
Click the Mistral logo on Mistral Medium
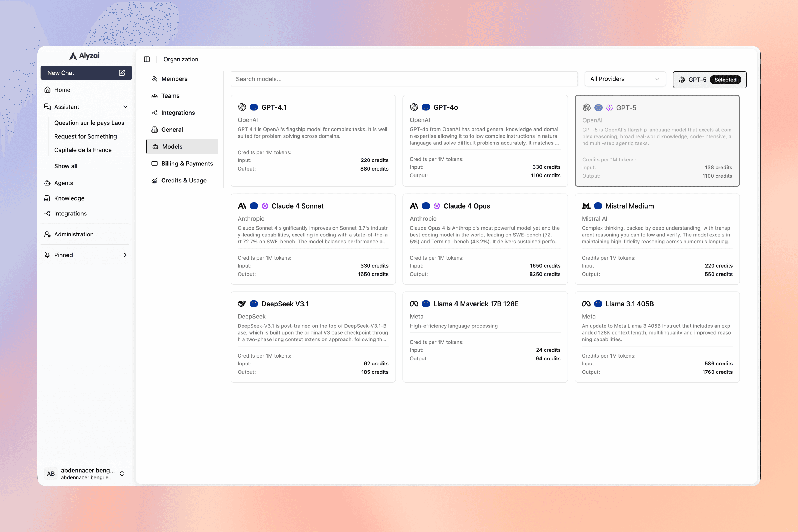(586, 206)
